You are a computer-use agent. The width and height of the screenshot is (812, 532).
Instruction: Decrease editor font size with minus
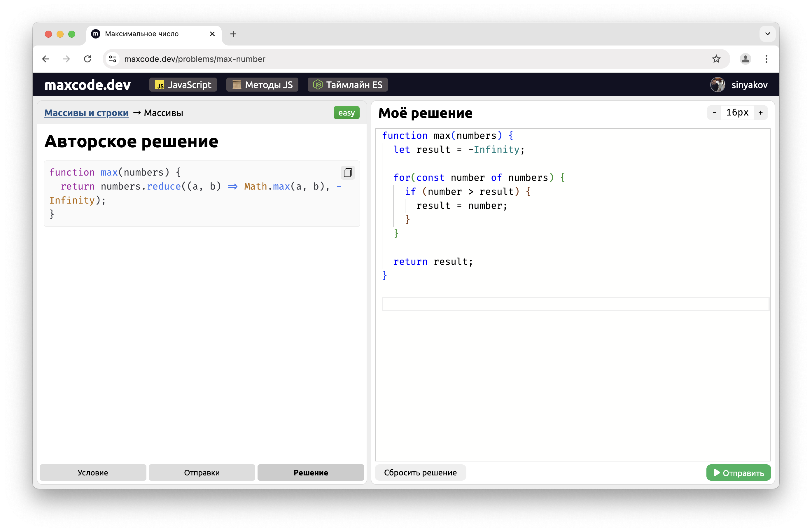(714, 113)
